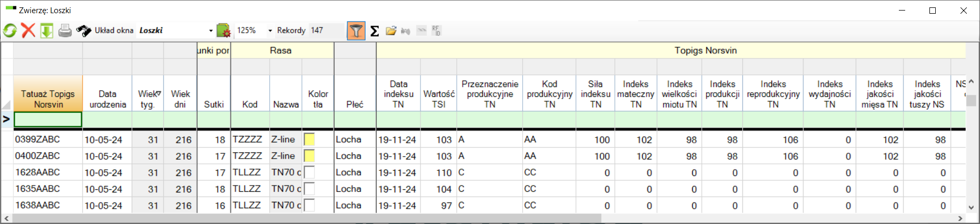The height and width of the screenshot is (224, 980).
Task: Click the layout settings icon with red gear
Action: click(x=223, y=31)
